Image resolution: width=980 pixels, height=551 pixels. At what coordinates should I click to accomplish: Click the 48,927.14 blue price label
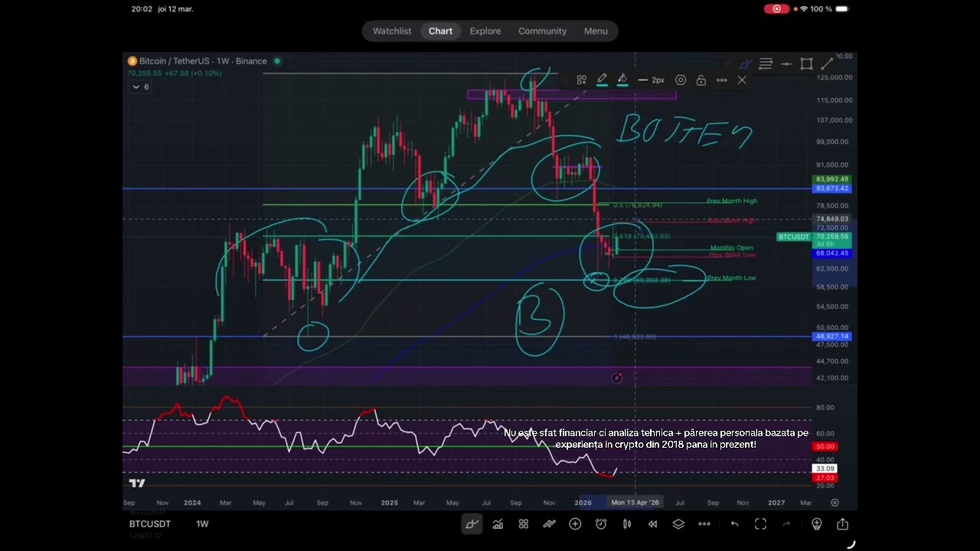[832, 337]
